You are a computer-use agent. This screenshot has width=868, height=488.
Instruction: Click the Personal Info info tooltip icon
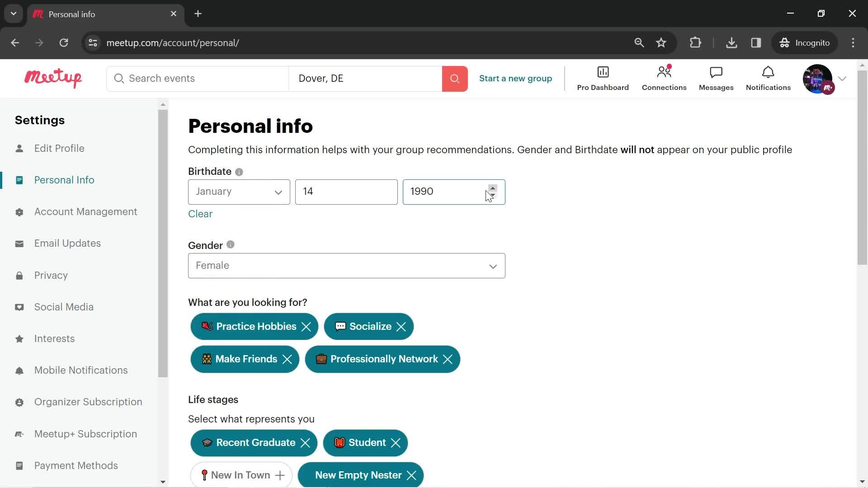pos(238,172)
